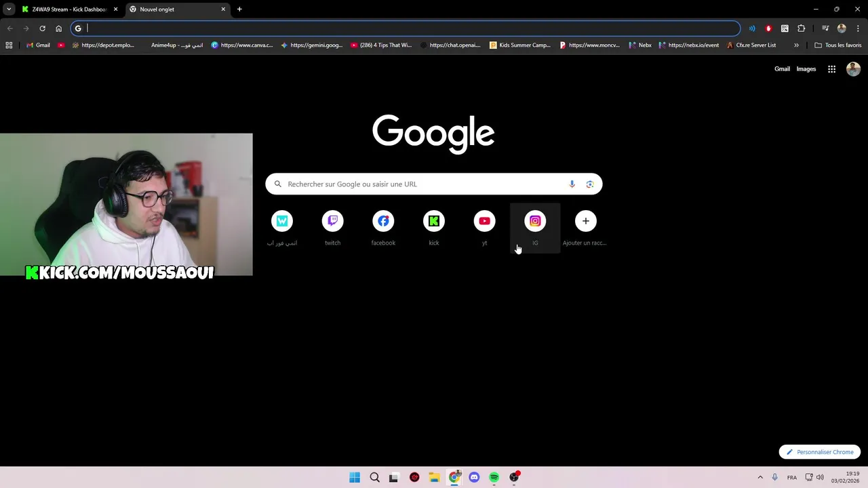
Task: Open the Tous les favoris folder
Action: coord(838,45)
